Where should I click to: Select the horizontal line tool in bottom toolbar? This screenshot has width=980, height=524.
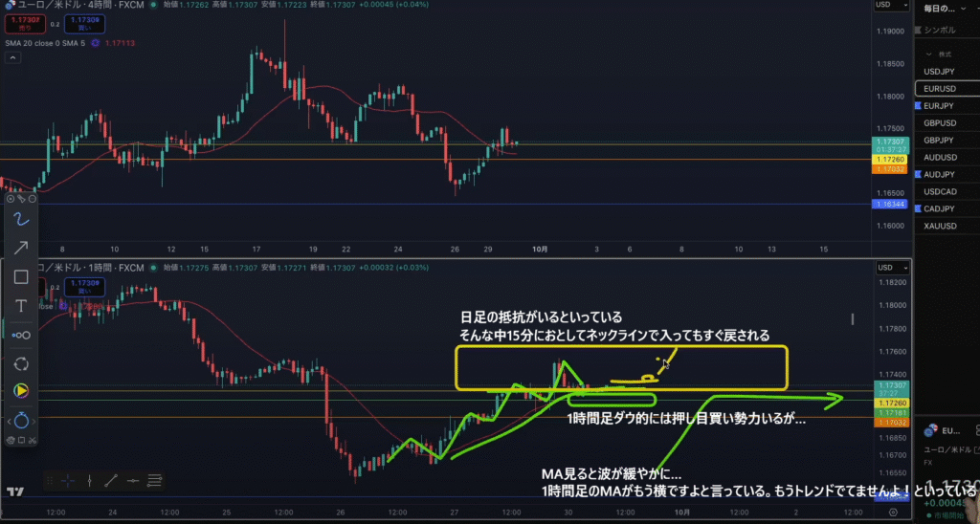132,480
